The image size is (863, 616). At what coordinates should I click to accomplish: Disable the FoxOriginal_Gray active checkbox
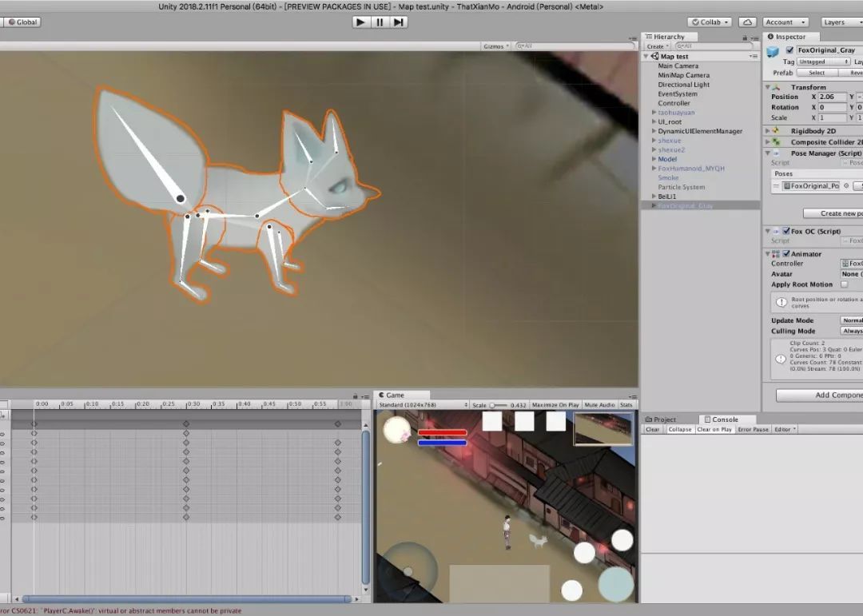point(789,50)
